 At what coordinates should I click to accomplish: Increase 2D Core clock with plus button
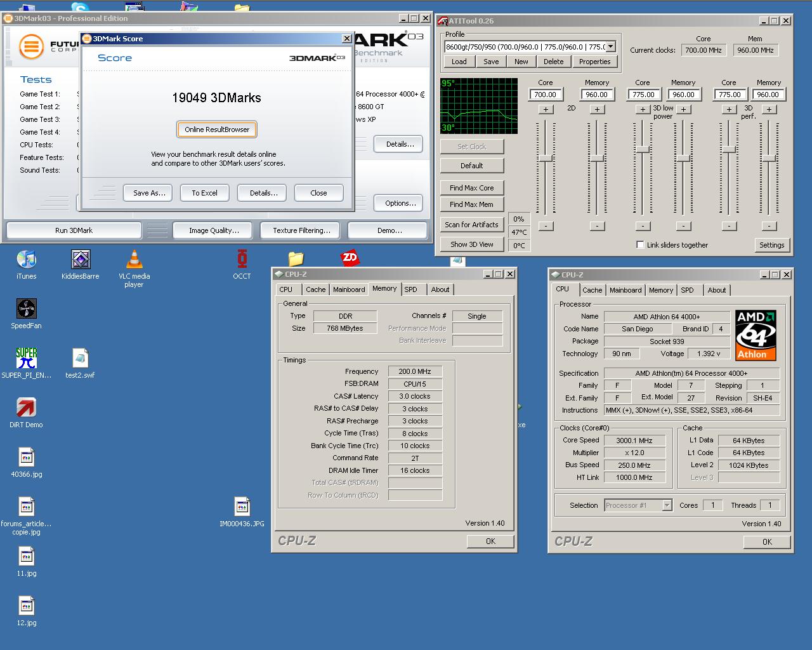click(x=546, y=109)
